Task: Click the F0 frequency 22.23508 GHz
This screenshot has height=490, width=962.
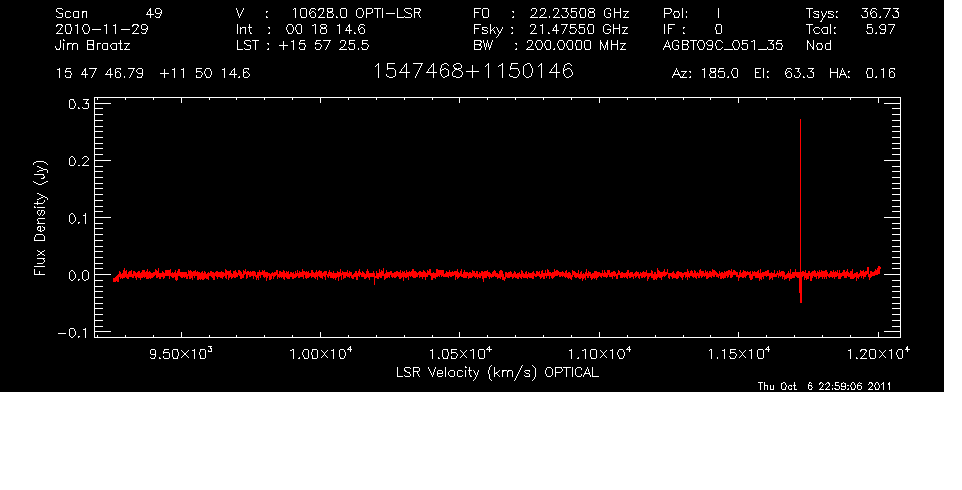Action: 580,13
